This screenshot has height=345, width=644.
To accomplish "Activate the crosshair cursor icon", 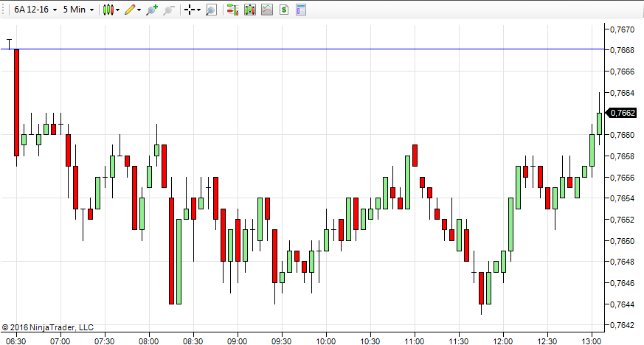I will 190,10.
